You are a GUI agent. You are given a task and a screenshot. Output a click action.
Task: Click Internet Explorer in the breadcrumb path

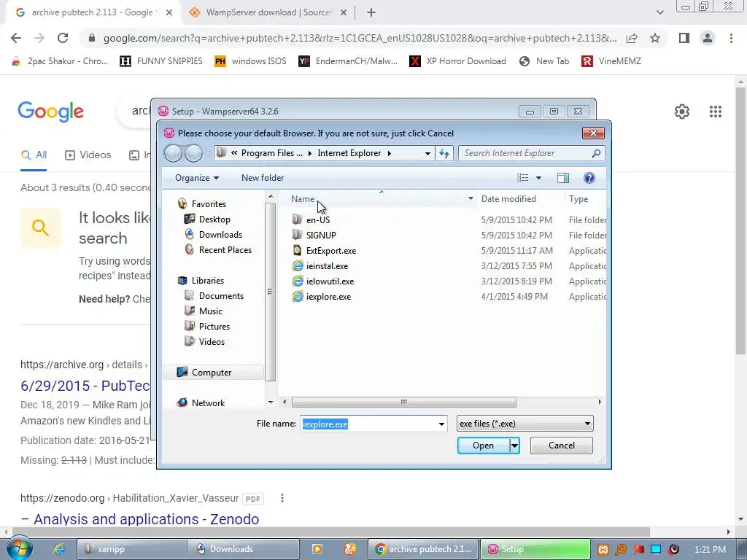pos(349,153)
